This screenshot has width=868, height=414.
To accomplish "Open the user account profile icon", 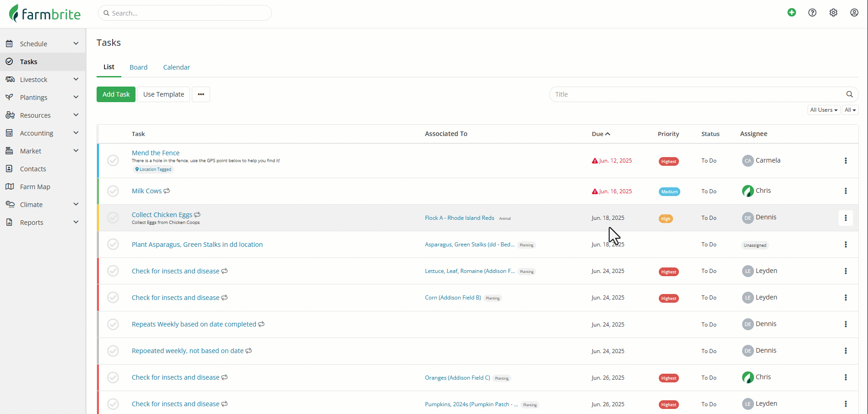I will click(x=854, y=13).
